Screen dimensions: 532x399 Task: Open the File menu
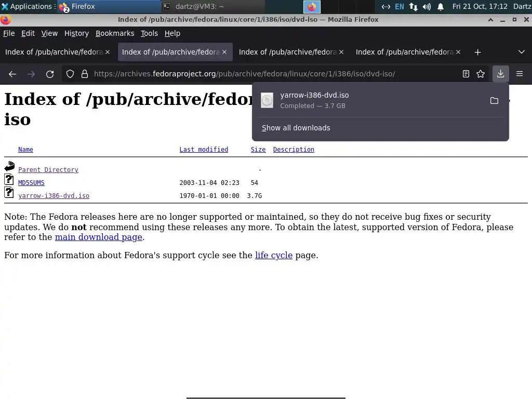coord(9,33)
